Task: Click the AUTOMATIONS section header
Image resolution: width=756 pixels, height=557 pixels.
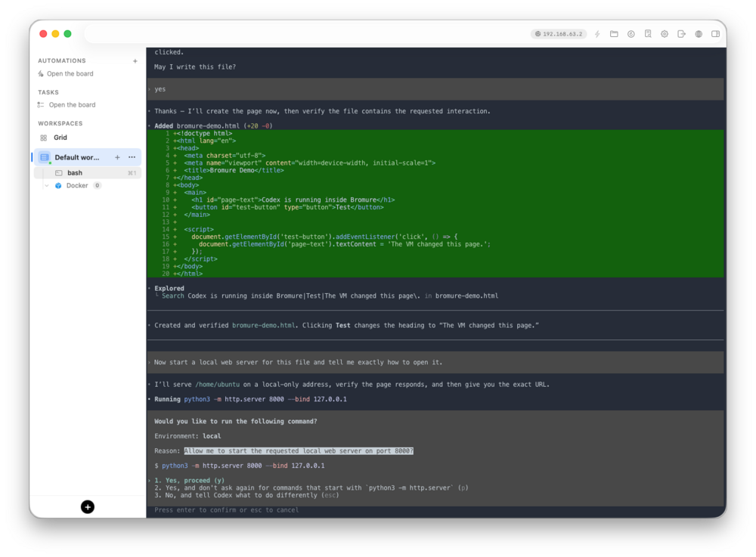Action: (x=62, y=60)
